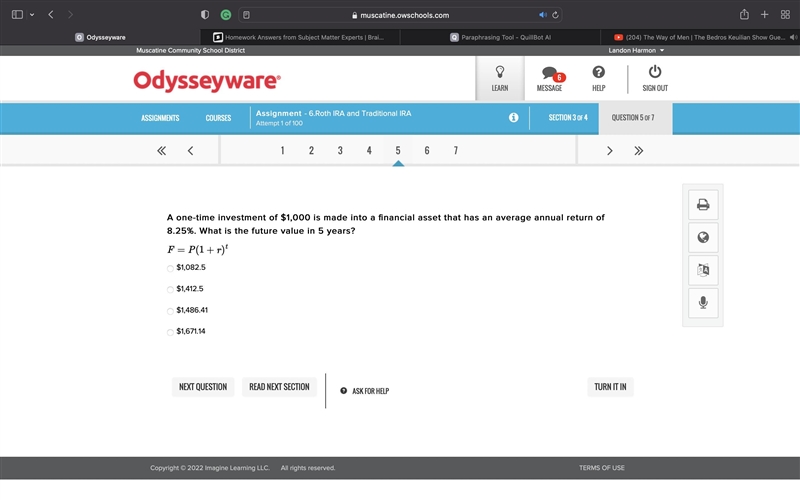
Task: Select Question 5 of 7 tab
Action: pyautogui.click(x=636, y=118)
